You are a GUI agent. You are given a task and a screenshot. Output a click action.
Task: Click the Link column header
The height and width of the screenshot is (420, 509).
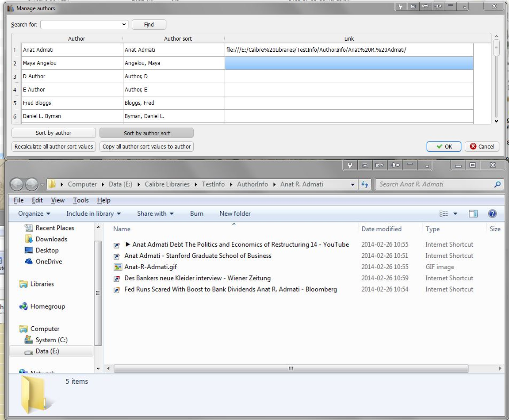(349, 38)
